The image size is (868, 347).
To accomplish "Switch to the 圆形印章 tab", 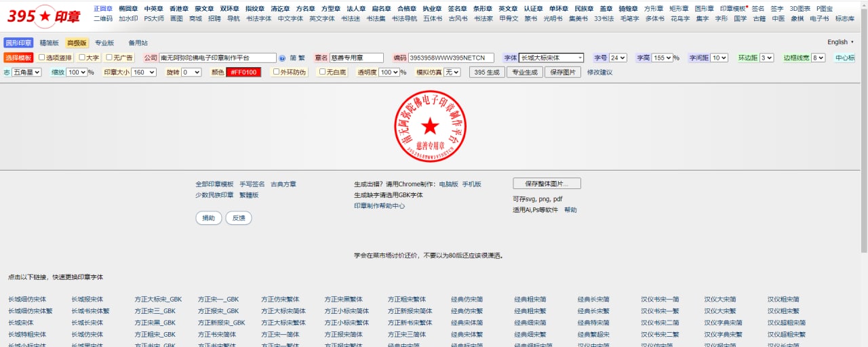I will click(18, 43).
